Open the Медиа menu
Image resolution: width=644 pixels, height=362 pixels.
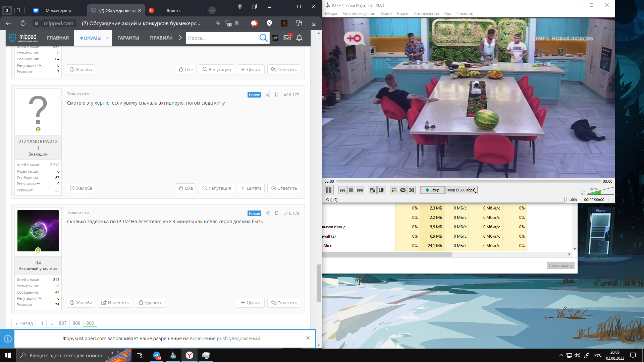[331, 14]
